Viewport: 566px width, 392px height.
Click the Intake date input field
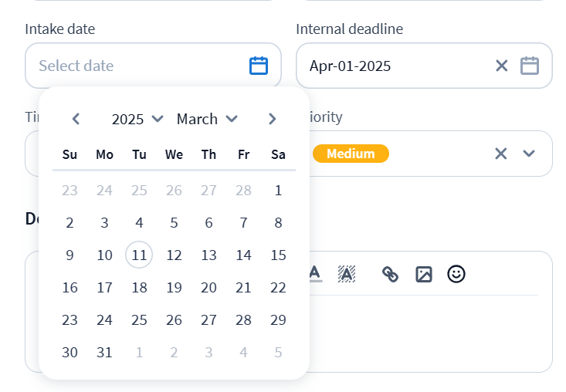point(139,66)
